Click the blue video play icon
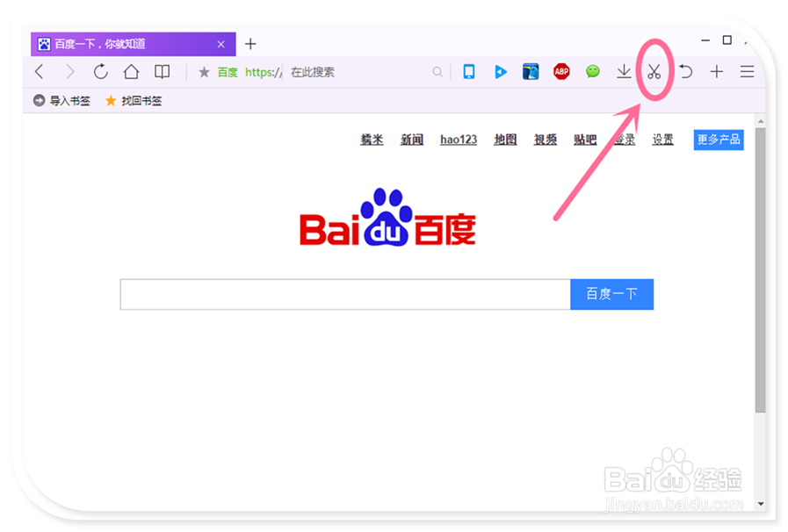Image resolution: width=788 pixels, height=532 pixels. 500,72
